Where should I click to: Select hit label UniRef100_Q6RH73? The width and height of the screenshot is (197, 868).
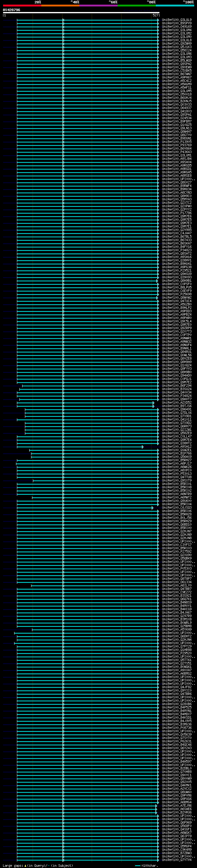point(177,426)
